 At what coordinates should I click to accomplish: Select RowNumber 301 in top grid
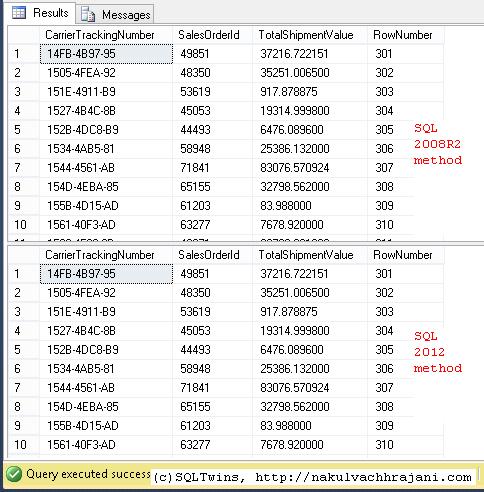click(405, 54)
